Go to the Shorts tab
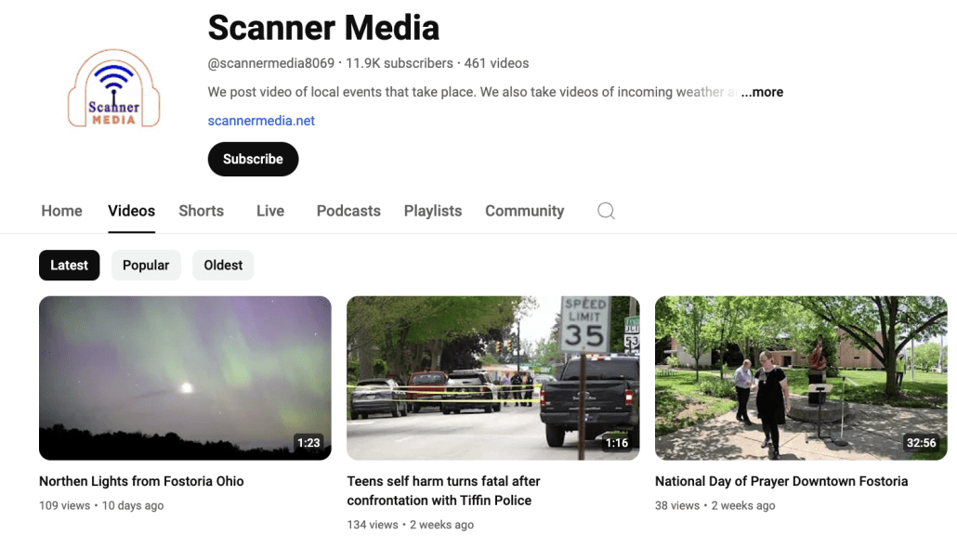 [201, 211]
